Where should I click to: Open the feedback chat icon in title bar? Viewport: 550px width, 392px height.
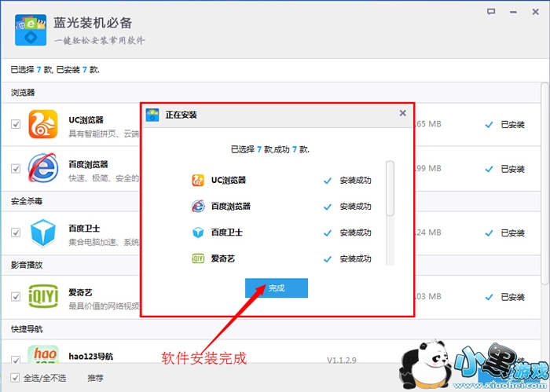(491, 12)
